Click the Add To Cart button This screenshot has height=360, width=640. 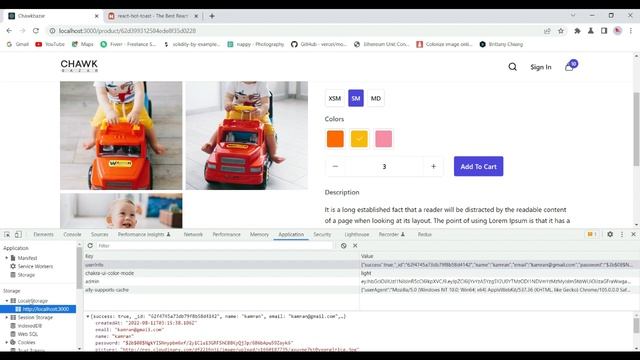tap(478, 167)
